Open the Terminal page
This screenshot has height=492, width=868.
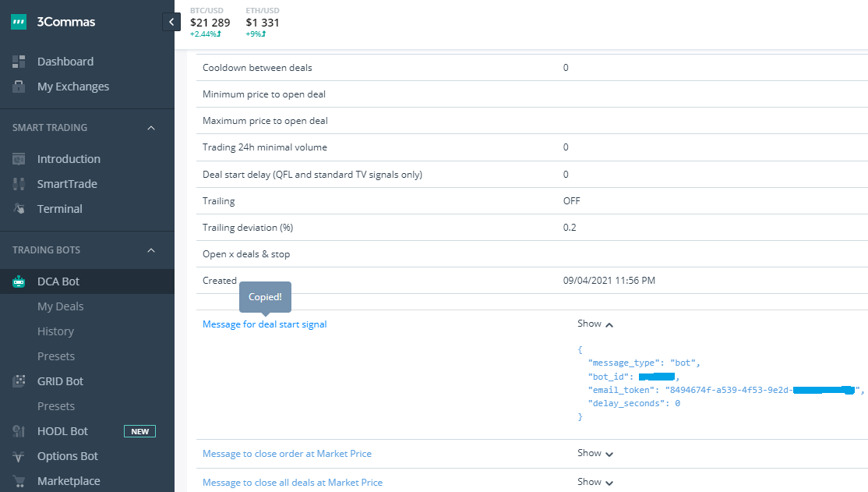60,209
